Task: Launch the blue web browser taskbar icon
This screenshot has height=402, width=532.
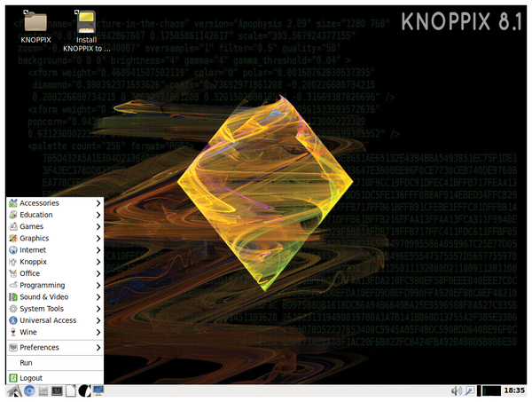Action: coord(29,390)
